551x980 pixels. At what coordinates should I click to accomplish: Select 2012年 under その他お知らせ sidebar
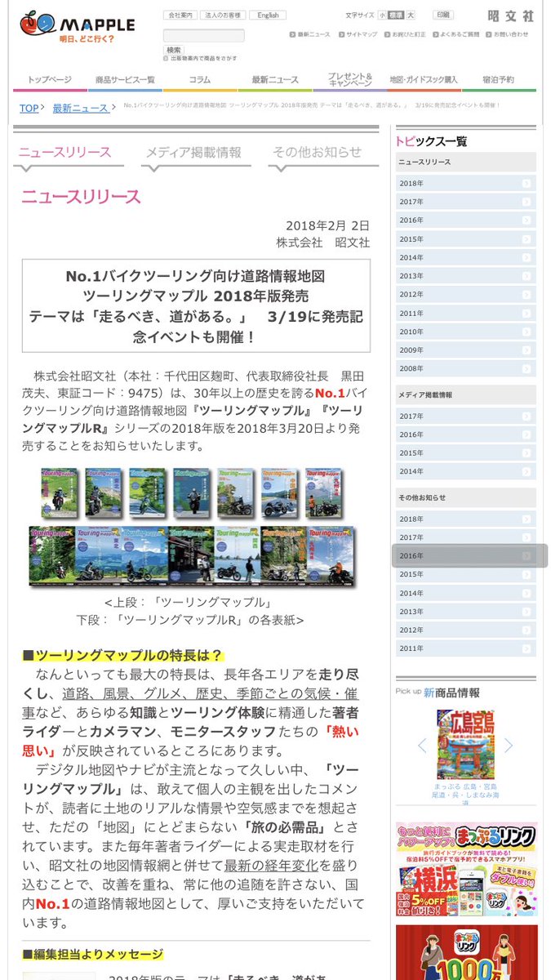[466, 630]
